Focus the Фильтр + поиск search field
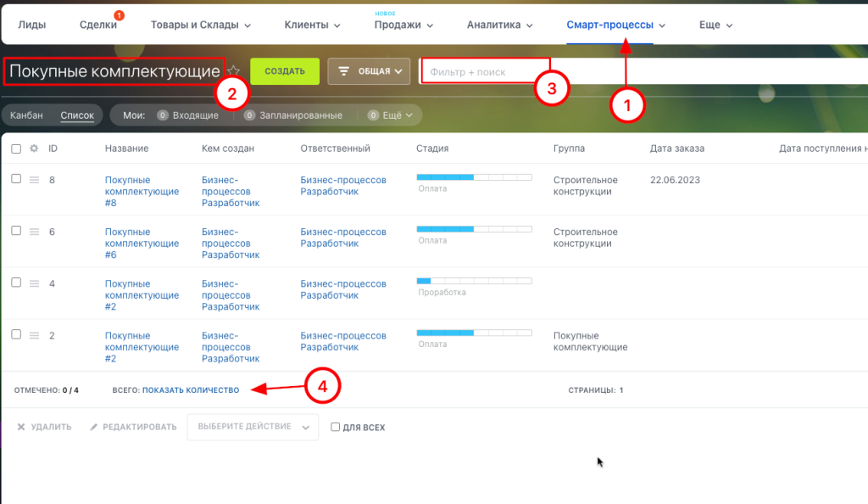868x504 pixels. coord(483,72)
